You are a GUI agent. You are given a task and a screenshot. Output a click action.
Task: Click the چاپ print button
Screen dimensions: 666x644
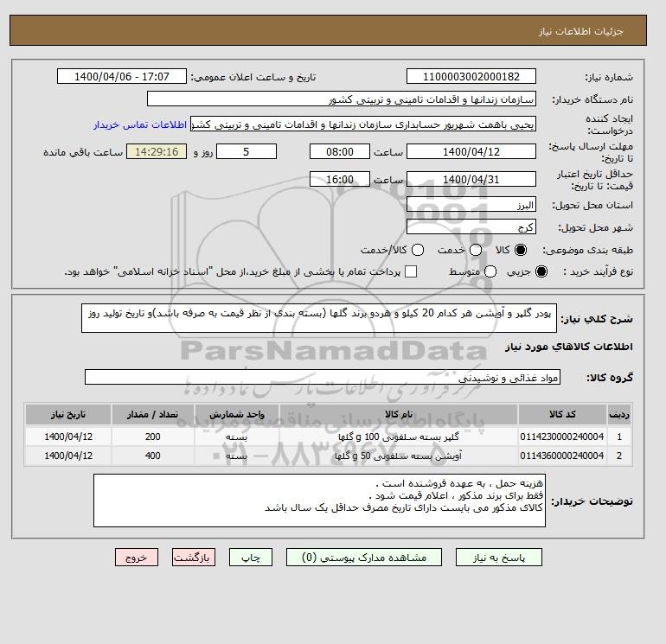(251, 558)
